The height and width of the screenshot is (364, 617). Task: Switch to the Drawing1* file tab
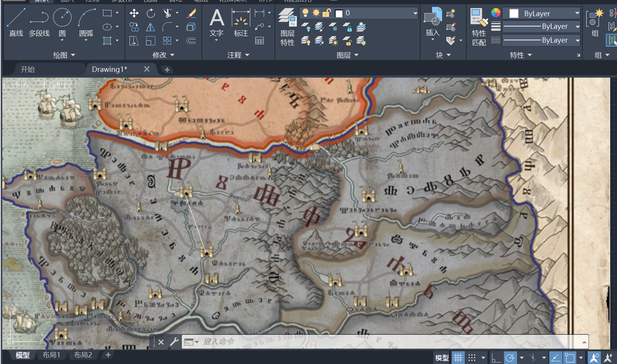click(110, 69)
